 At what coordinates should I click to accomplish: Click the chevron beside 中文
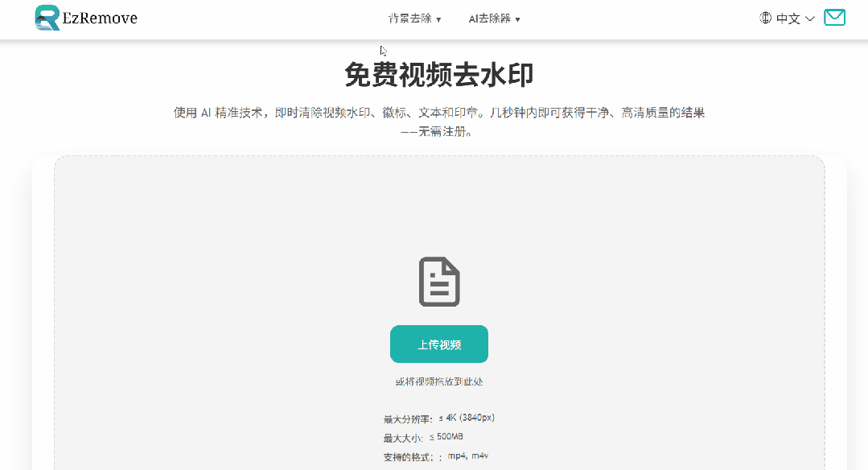811,19
